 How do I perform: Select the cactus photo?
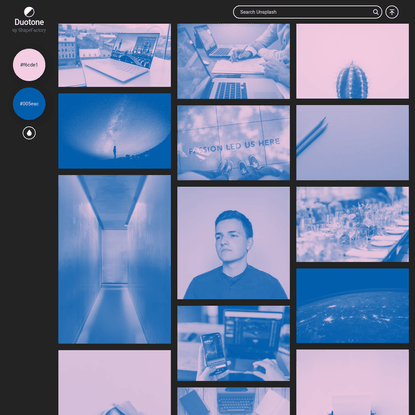[x=353, y=61]
